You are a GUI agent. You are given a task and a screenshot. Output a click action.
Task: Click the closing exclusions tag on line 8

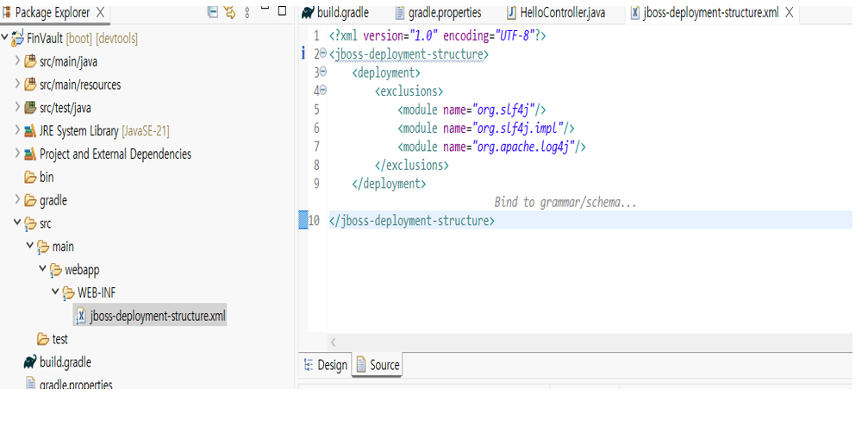tap(411, 165)
